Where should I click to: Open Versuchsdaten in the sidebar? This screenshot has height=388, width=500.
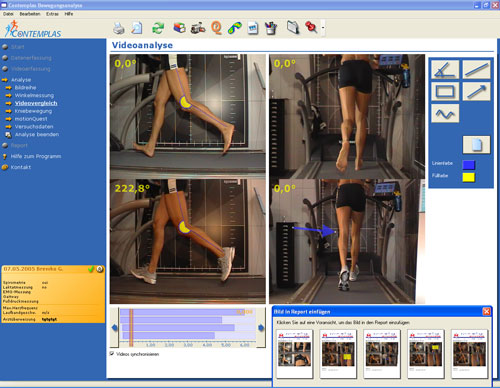coord(34,127)
